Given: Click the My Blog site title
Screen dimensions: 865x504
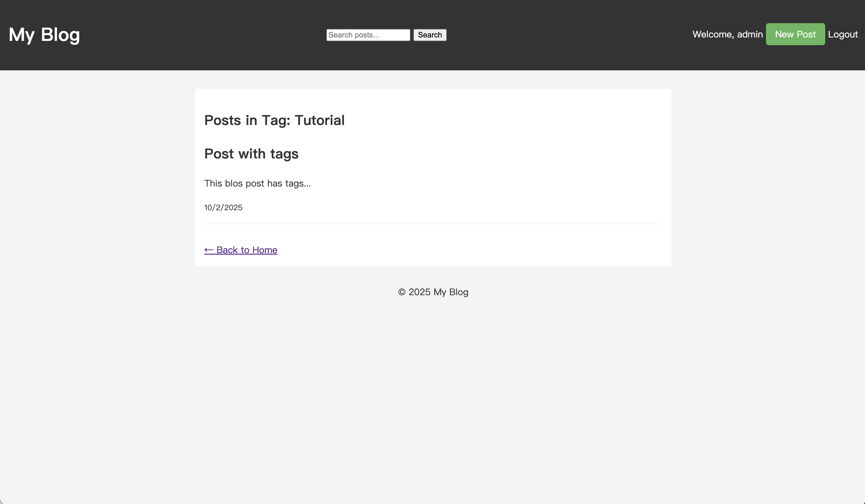Looking at the screenshot, I should pos(44,35).
